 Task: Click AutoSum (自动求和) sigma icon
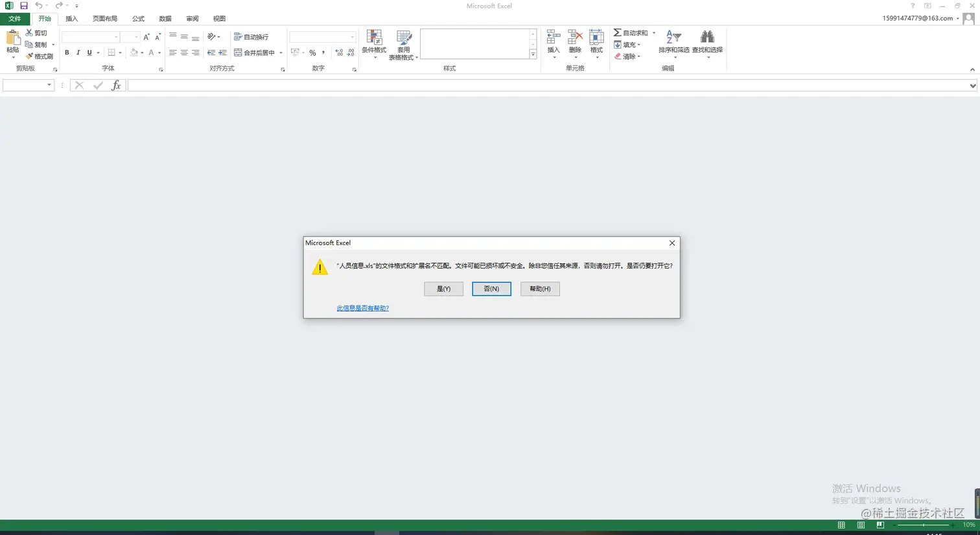point(617,32)
